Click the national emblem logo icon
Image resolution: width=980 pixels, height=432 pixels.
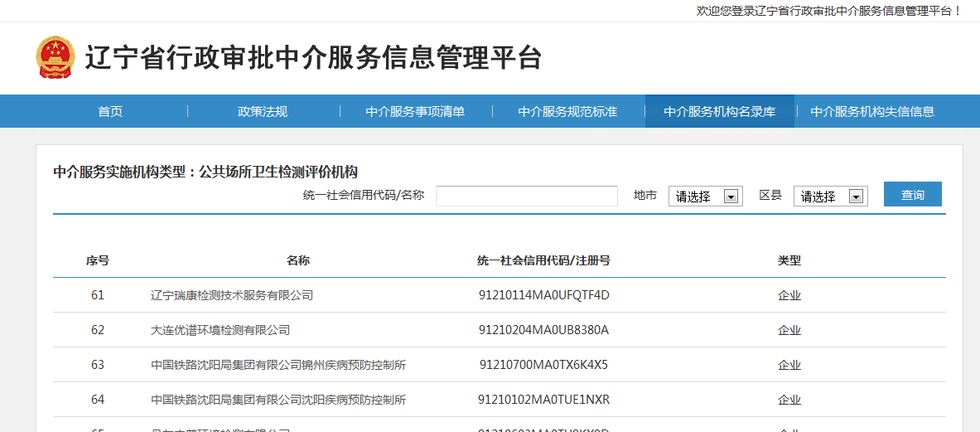coord(55,57)
